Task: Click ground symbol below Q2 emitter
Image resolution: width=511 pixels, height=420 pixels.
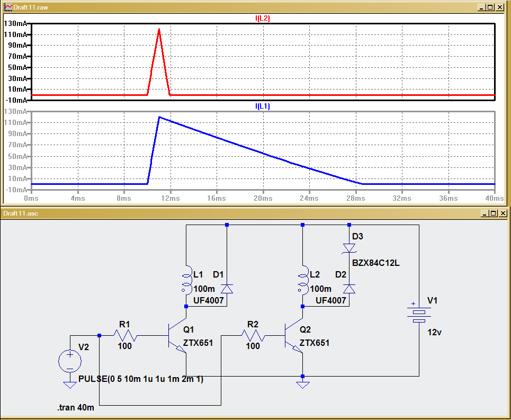Action: click(x=303, y=385)
